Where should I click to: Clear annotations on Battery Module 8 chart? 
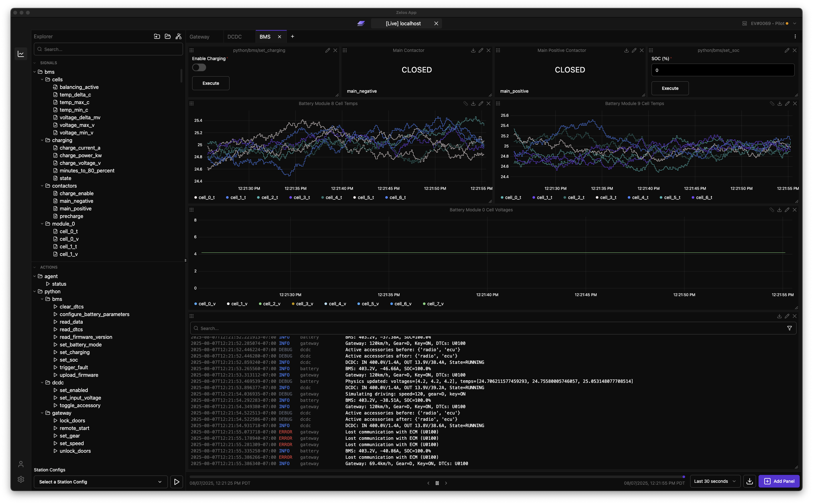pyautogui.click(x=465, y=104)
